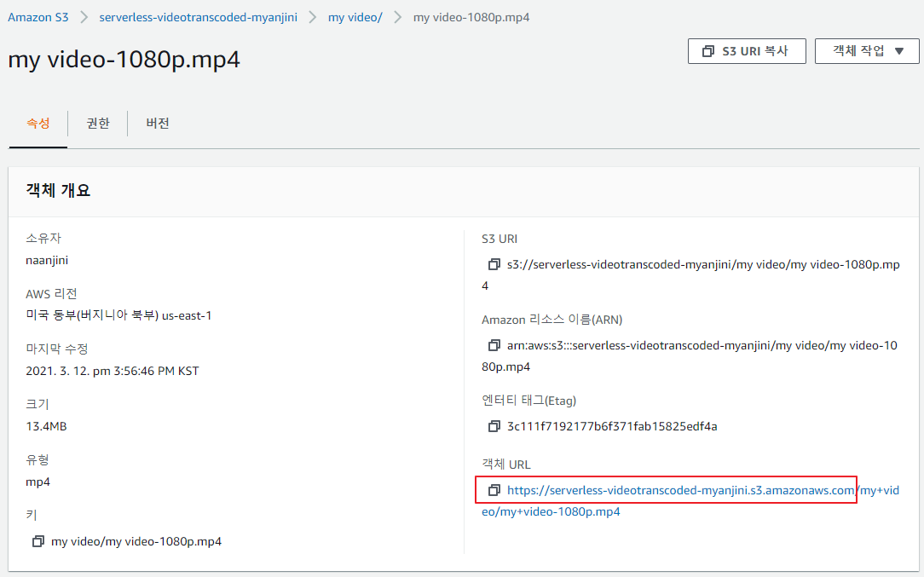This screenshot has width=924, height=577.
Task: Select the page title my video-1080p.mp4
Action: pyautogui.click(x=124, y=60)
